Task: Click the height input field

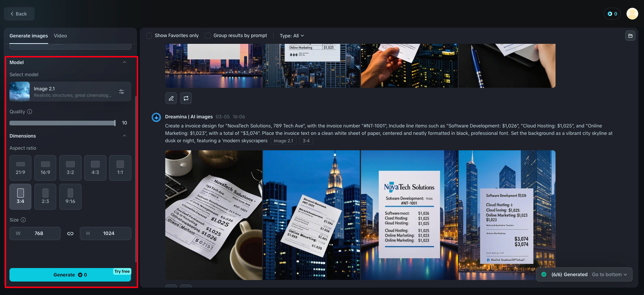Action: (x=105, y=233)
